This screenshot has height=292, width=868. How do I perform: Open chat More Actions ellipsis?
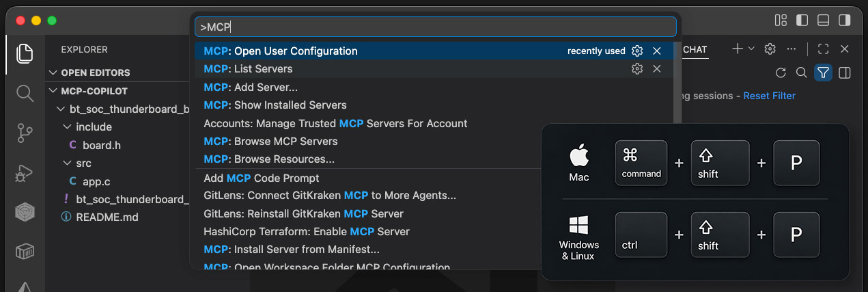791,49
